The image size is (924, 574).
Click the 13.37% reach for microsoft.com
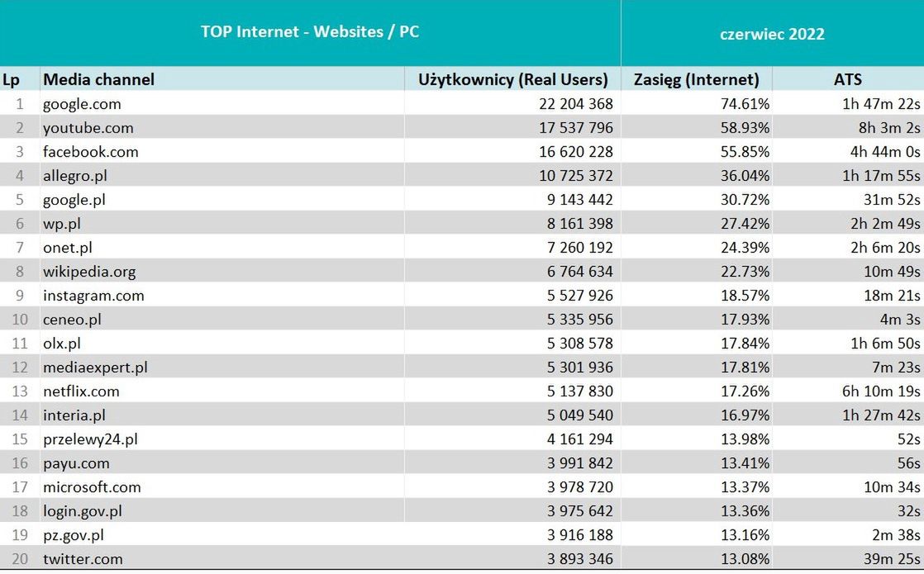pyautogui.click(x=745, y=487)
